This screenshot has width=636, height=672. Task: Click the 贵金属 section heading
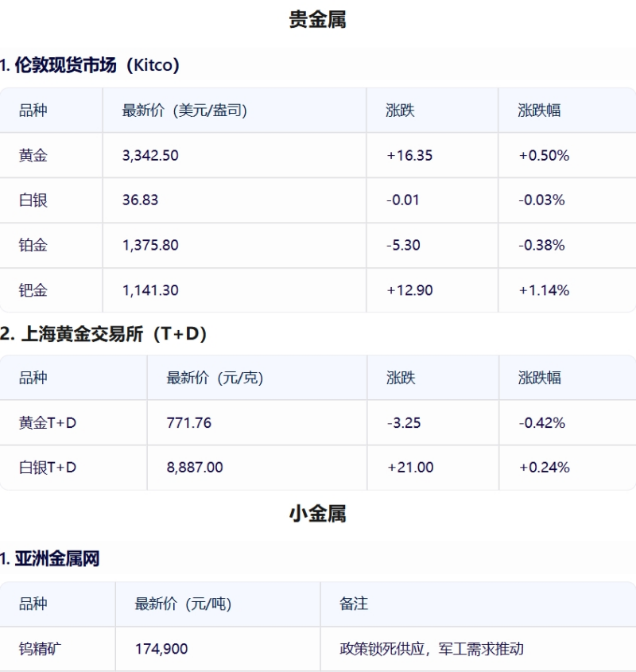(x=317, y=20)
